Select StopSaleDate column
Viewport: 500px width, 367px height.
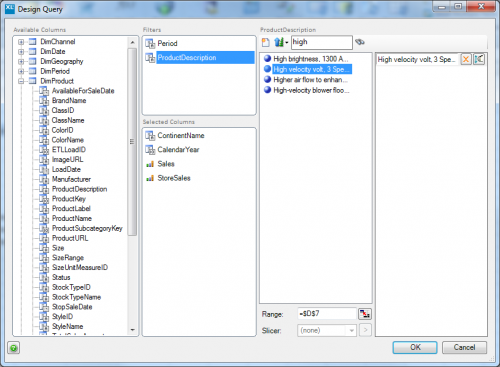(x=72, y=307)
